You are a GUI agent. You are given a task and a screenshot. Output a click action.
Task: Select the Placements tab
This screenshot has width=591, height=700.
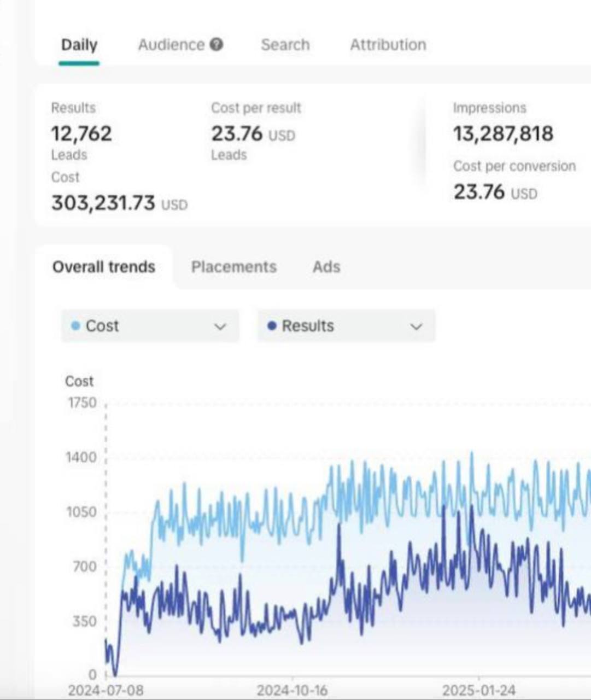coord(233,267)
